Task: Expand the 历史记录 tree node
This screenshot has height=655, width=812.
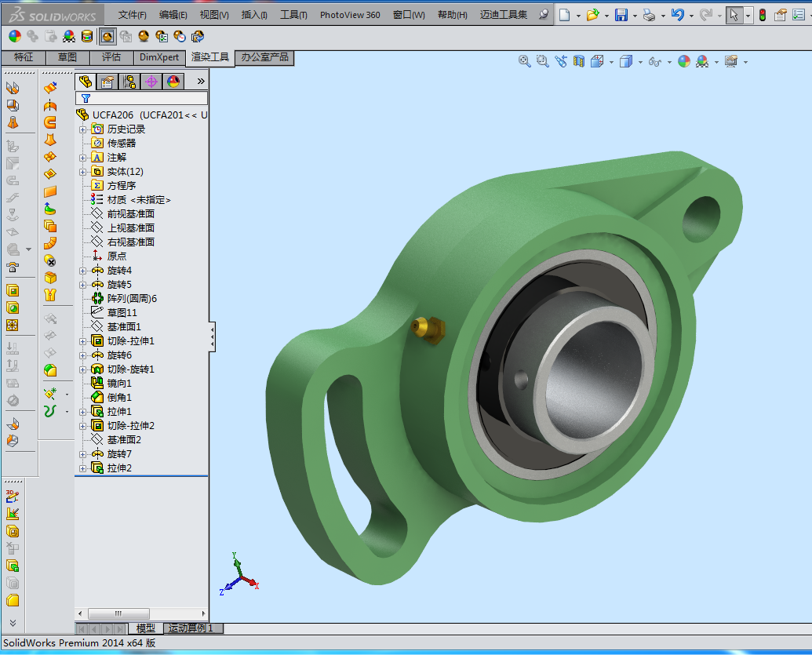Action: [83, 129]
